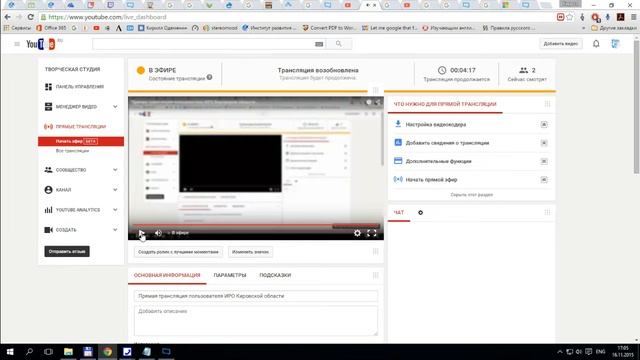Click the icon for Добавить сведения о трансляции
Viewport: 640px width, 360px height.
click(x=398, y=142)
